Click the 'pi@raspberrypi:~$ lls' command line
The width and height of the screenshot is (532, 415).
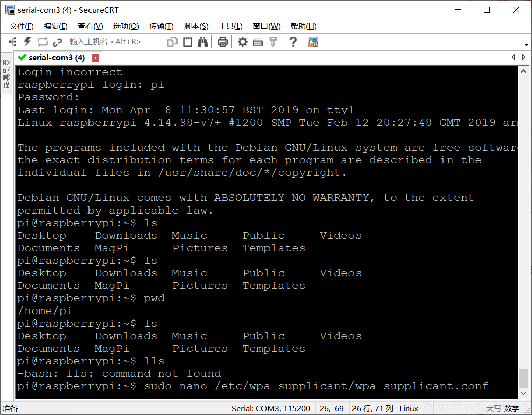(91, 361)
